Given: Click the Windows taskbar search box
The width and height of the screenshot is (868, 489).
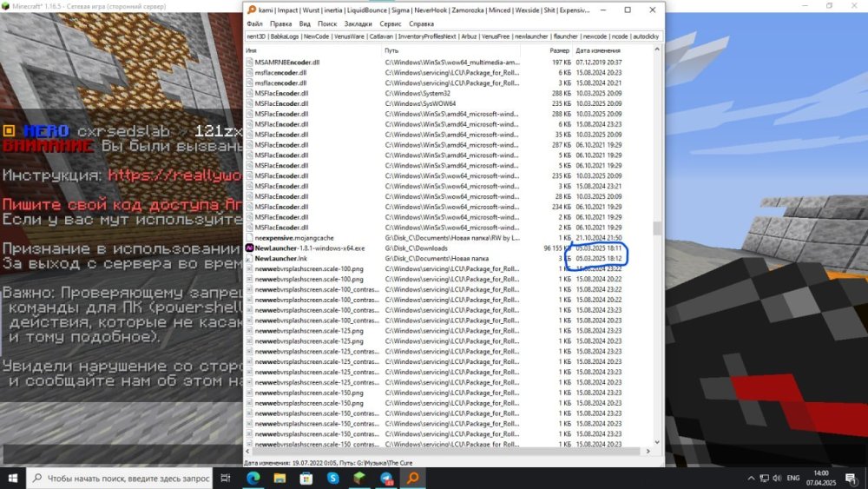Looking at the screenshot, I should pyautogui.click(x=121, y=478).
